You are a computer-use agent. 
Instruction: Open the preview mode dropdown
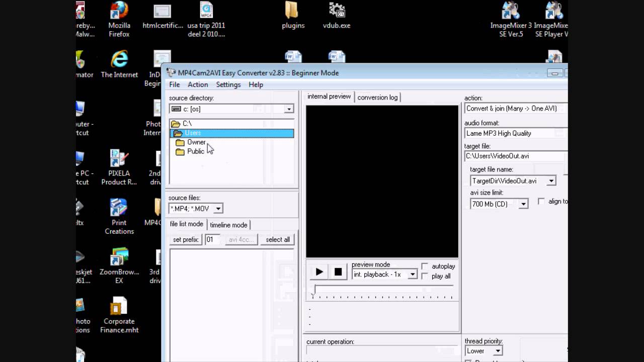pos(412,275)
